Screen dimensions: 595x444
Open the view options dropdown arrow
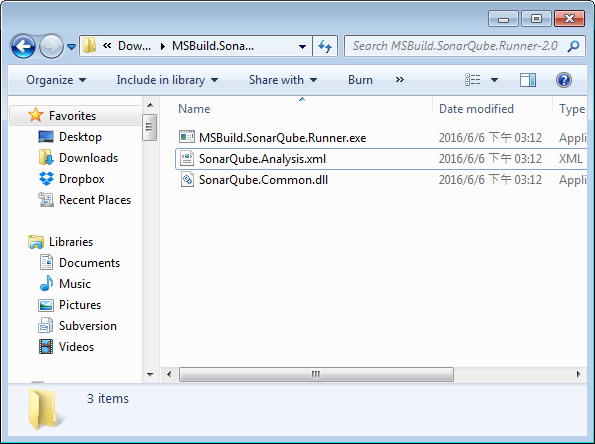(x=494, y=80)
